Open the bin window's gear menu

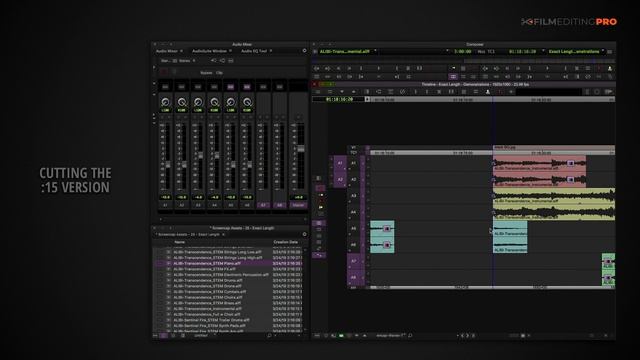coord(304,234)
